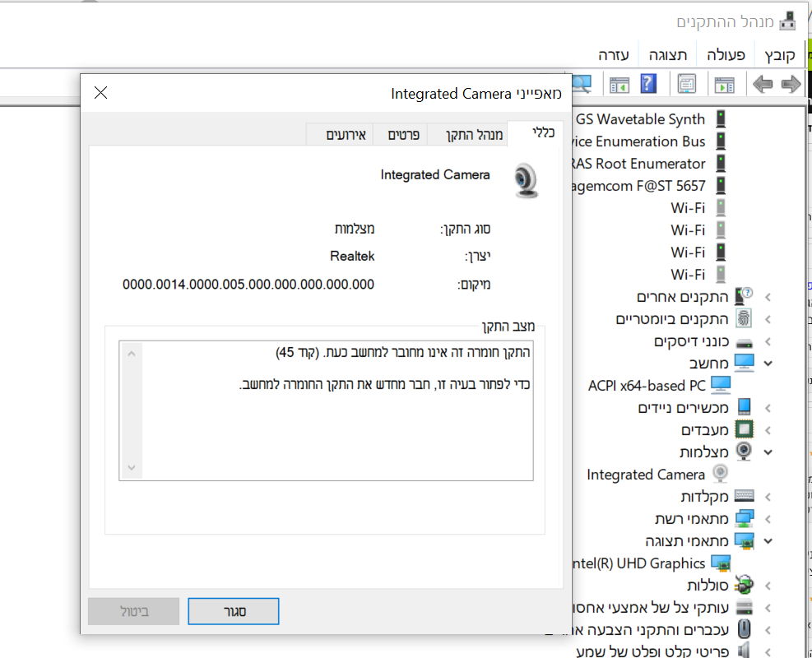Open the קובץ menu
The width and height of the screenshot is (812, 658).
(x=779, y=55)
